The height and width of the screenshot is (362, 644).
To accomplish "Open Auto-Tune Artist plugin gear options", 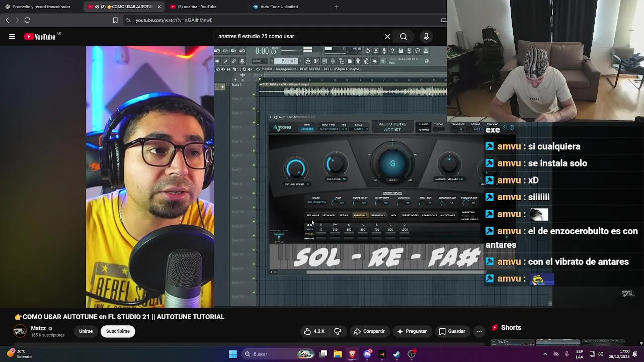I will 275,117.
